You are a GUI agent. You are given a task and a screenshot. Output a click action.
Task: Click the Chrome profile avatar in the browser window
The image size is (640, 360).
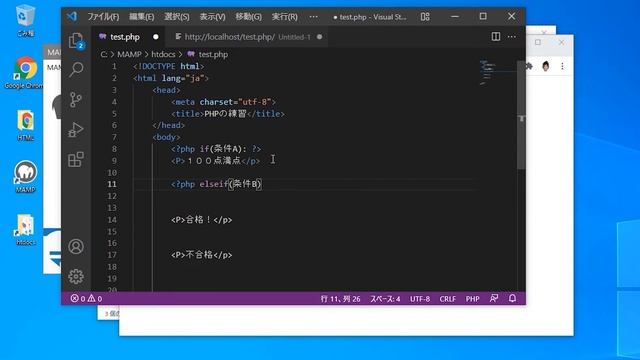pyautogui.click(x=546, y=66)
